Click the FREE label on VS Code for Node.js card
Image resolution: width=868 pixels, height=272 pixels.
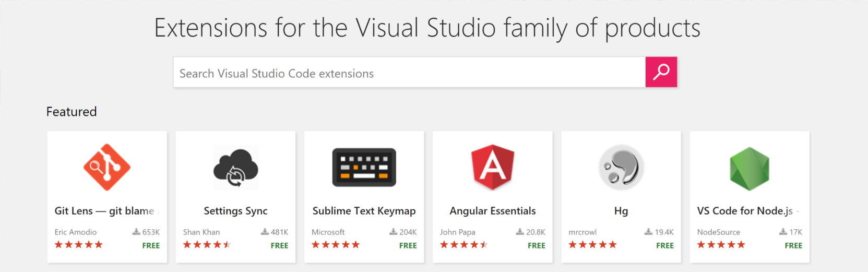pos(793,245)
